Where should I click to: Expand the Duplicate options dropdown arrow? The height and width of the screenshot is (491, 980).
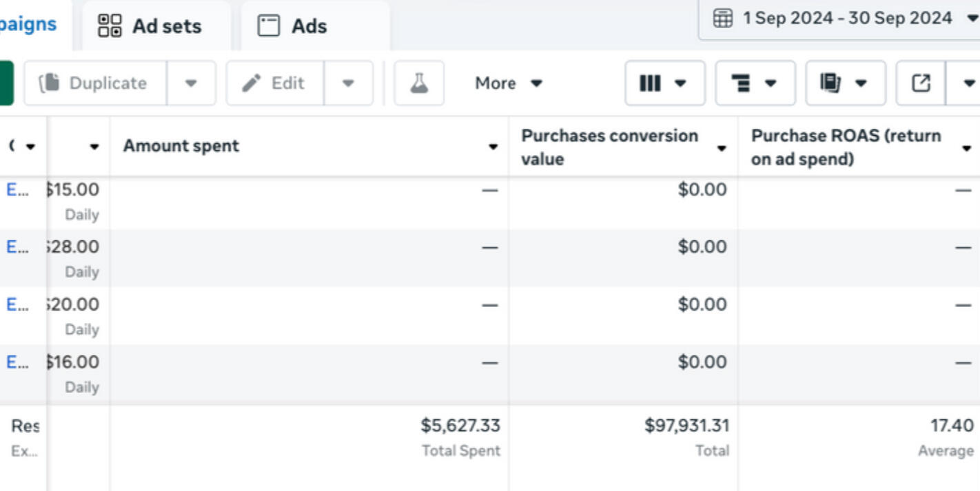coord(191,83)
